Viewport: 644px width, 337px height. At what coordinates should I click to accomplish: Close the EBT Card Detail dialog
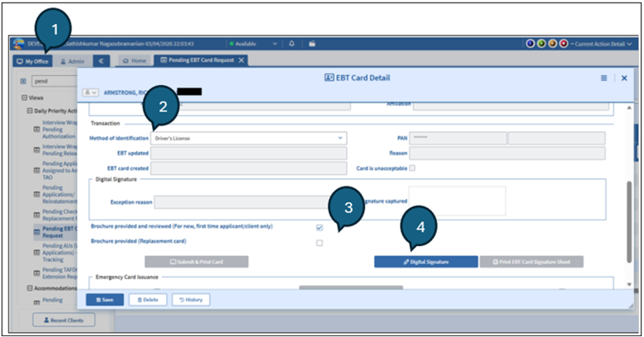point(624,78)
